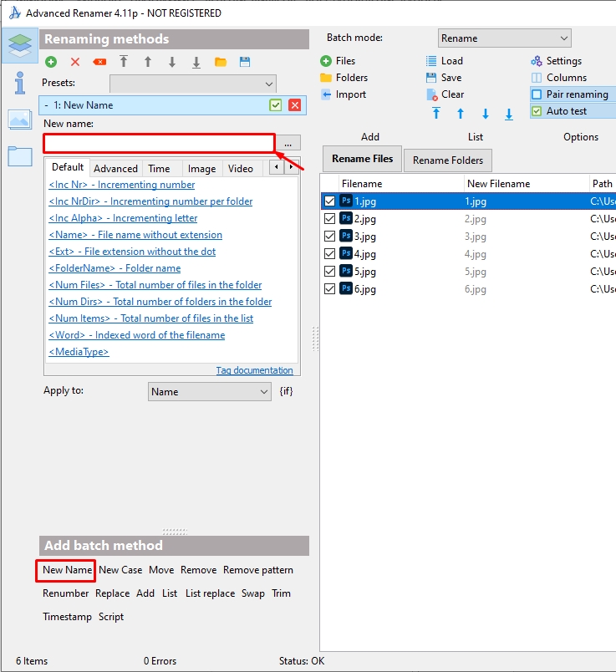
Task: Open the Columns option
Action: 559,78
